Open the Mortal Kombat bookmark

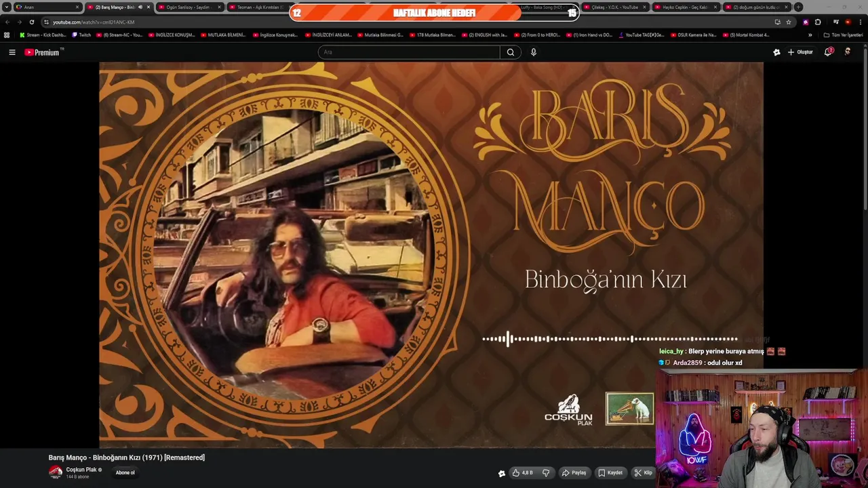click(746, 35)
